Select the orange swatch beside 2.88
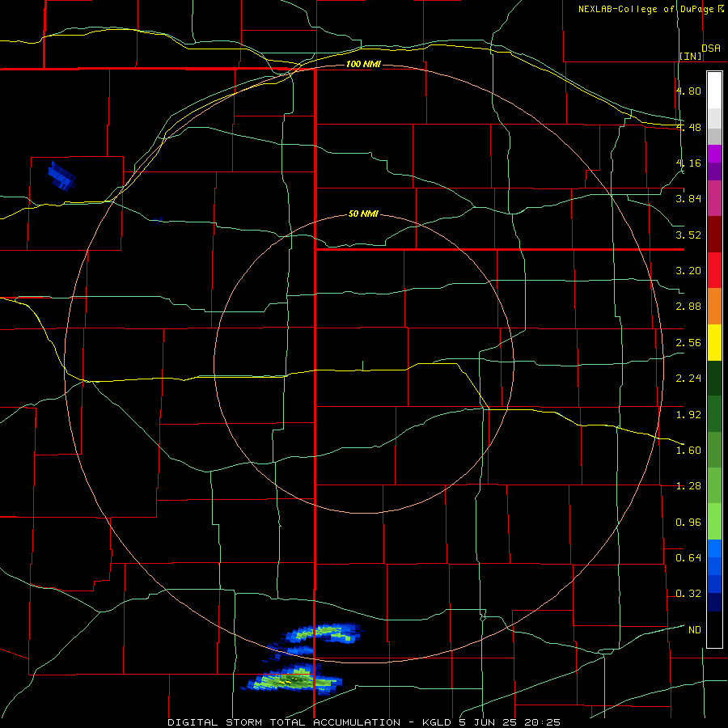Viewport: 728px width, 728px height. [x=714, y=307]
